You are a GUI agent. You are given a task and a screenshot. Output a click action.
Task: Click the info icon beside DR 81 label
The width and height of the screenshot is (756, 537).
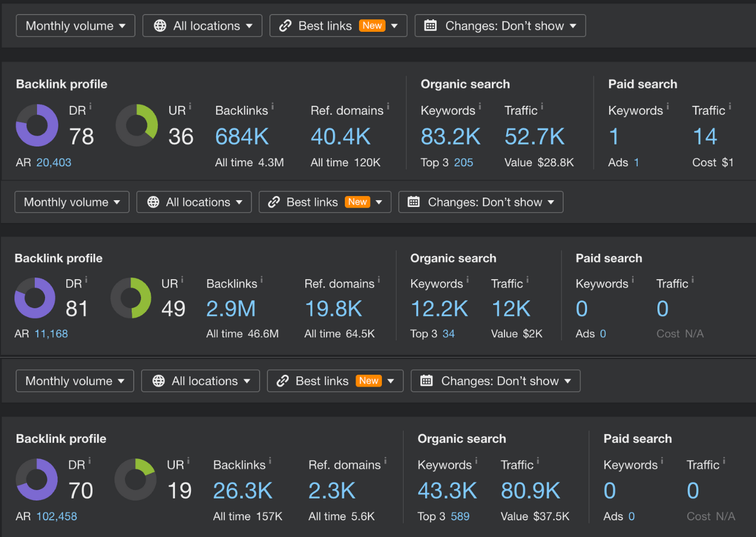click(x=86, y=280)
